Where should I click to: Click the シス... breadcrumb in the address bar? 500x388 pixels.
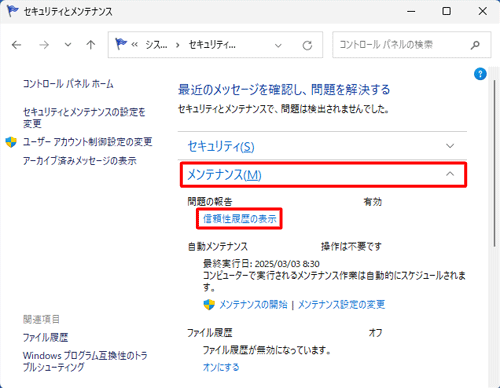[156, 45]
